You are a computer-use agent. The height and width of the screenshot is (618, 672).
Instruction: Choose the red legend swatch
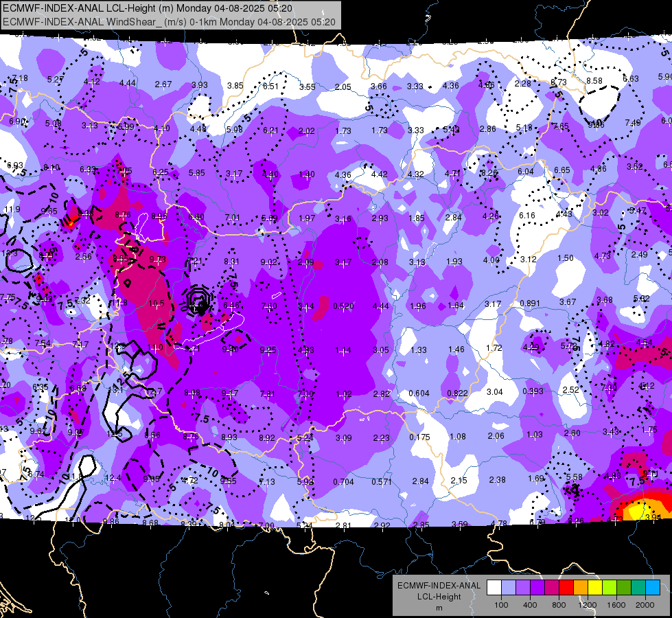click(566, 587)
